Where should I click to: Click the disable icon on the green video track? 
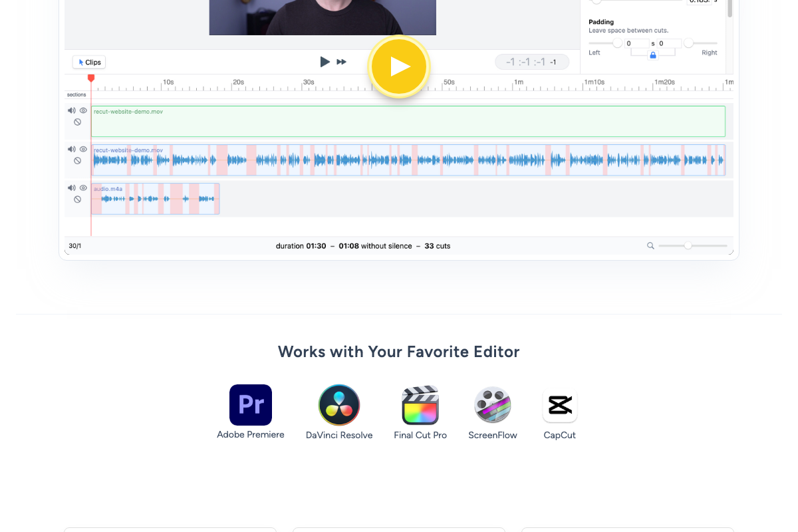(x=78, y=122)
